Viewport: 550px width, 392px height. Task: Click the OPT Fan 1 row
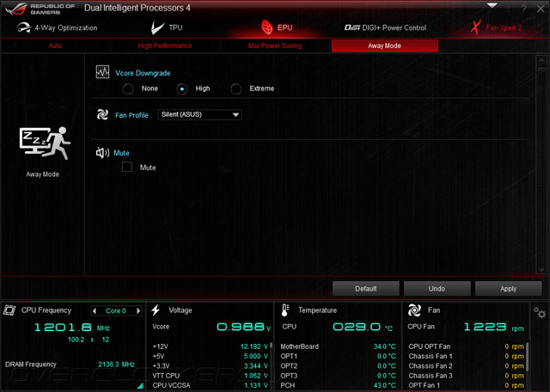[466, 385]
